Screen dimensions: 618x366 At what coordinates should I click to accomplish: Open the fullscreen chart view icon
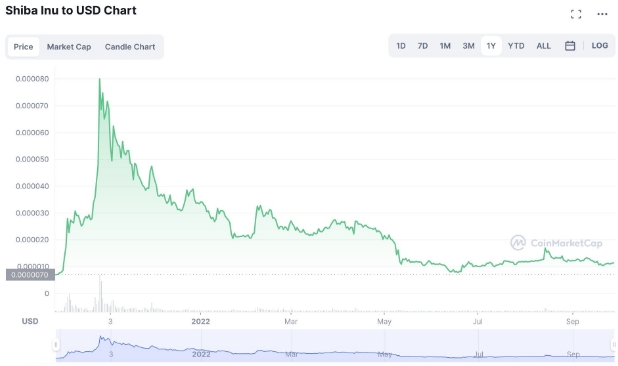576,15
